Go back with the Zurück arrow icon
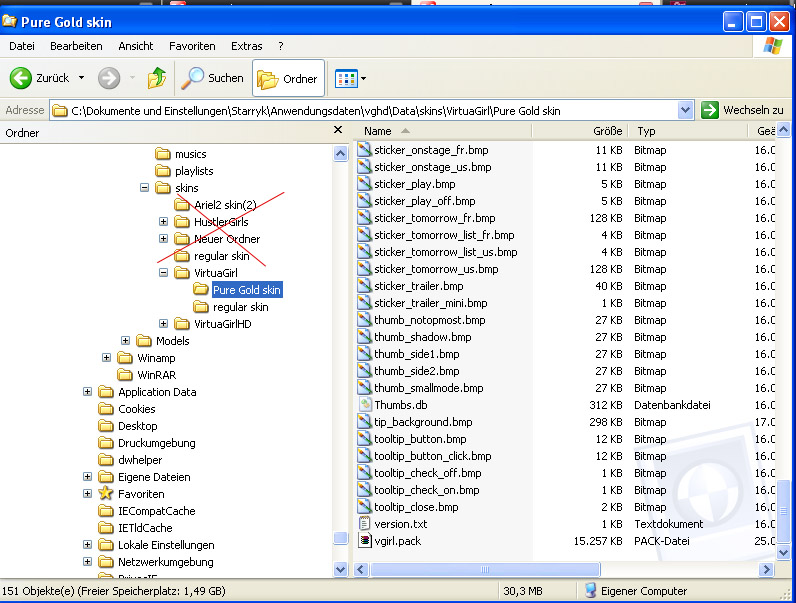The height and width of the screenshot is (603, 796). click(x=21, y=78)
